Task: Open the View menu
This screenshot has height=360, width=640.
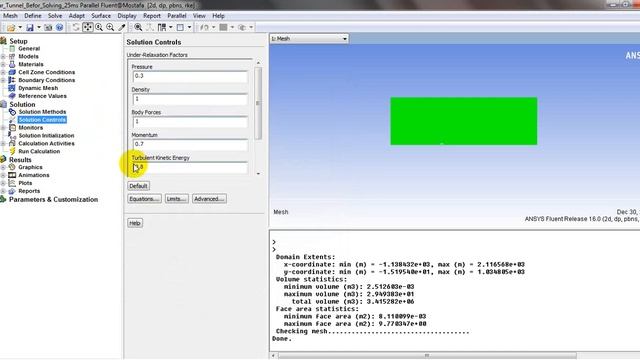Action: point(199,16)
